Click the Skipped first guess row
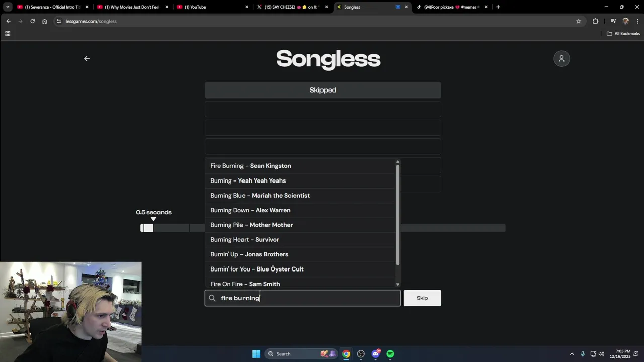644x362 pixels. tap(323, 90)
